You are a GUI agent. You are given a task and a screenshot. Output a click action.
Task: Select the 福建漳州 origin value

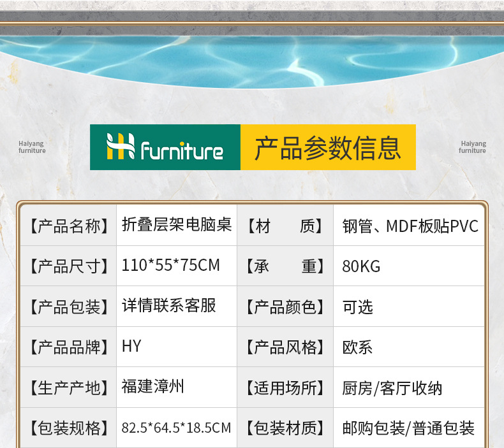click(x=152, y=386)
